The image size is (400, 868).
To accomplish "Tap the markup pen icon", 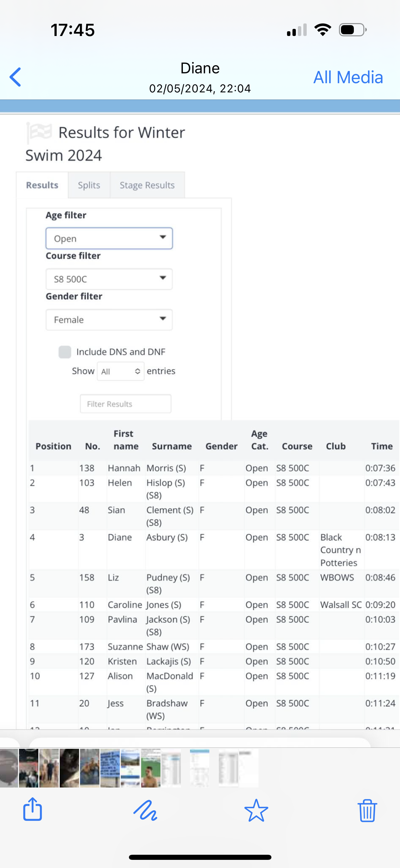I will tap(145, 810).
